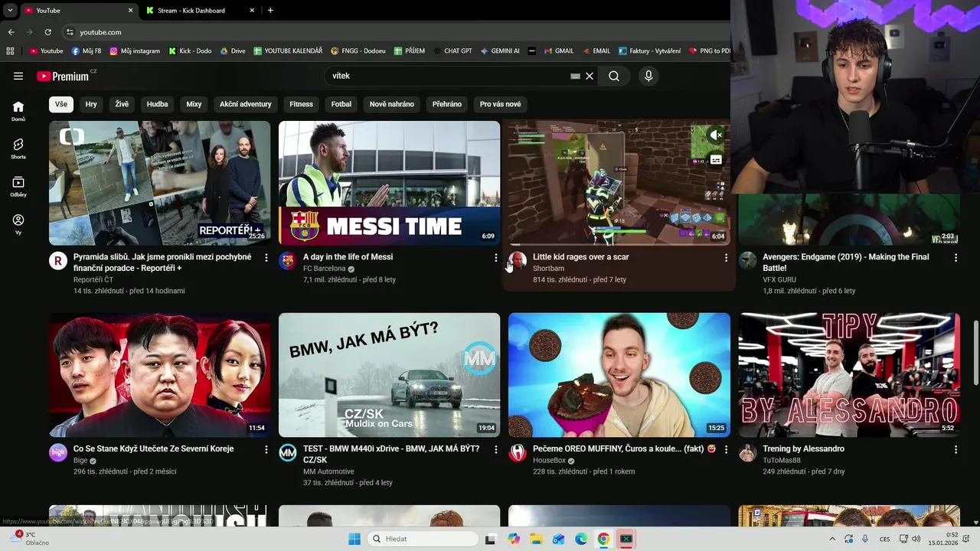Open Shortbam channel avatar

coord(518,261)
